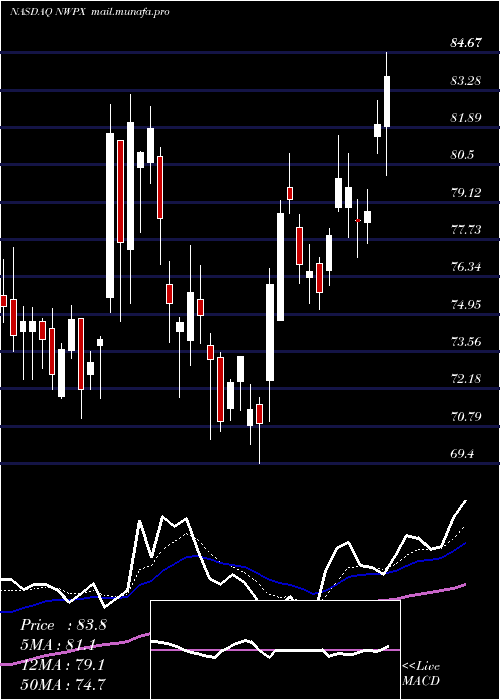Click the 69.4 price level label
The image size is (500, 700).
click(462, 454)
